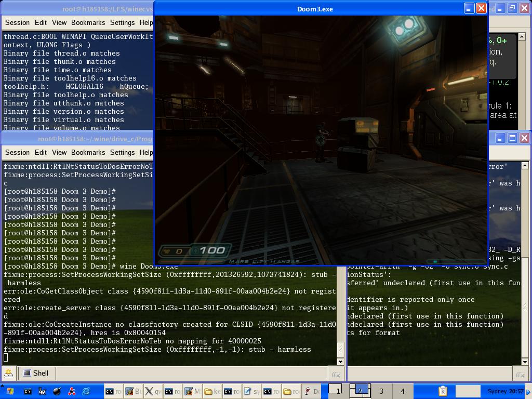Viewport: 532px width, 399px height.
Task: Switch to virtual desktop 1
Action: pyautogui.click(x=338, y=391)
